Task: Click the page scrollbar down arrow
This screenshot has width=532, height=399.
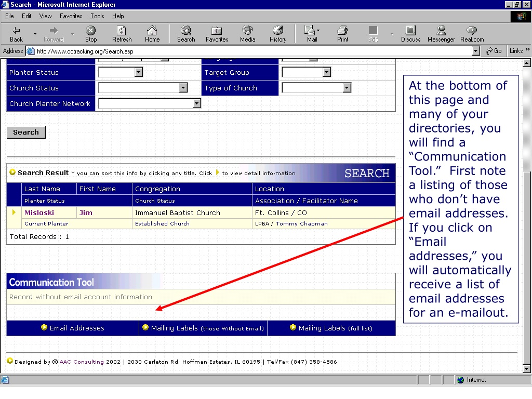Action: [x=526, y=368]
